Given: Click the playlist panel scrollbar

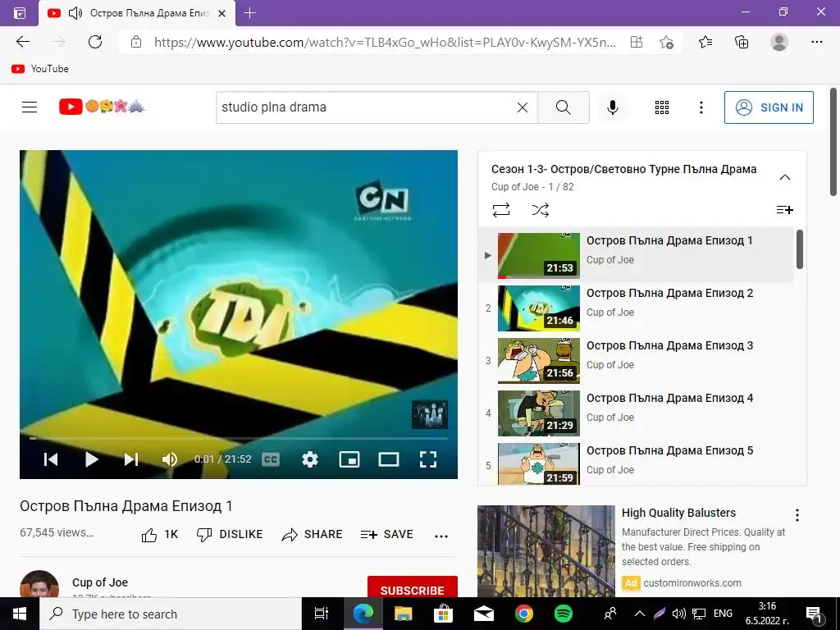Looking at the screenshot, I should 799,249.
